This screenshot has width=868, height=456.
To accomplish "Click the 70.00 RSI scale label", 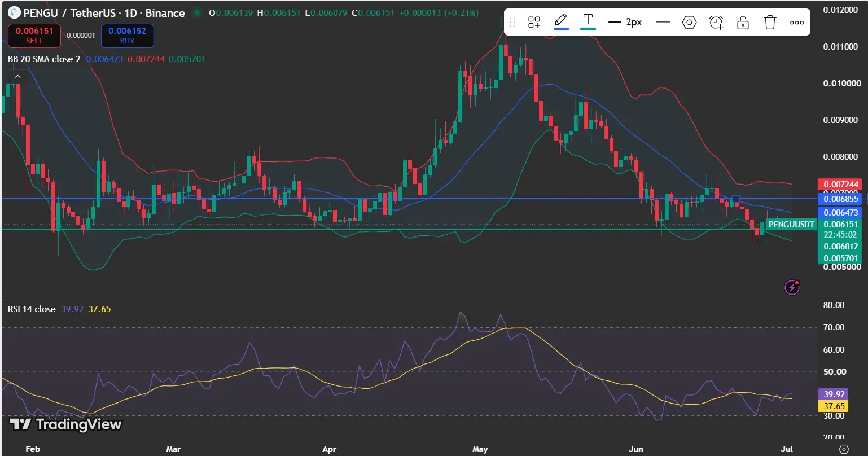I will pyautogui.click(x=834, y=327).
